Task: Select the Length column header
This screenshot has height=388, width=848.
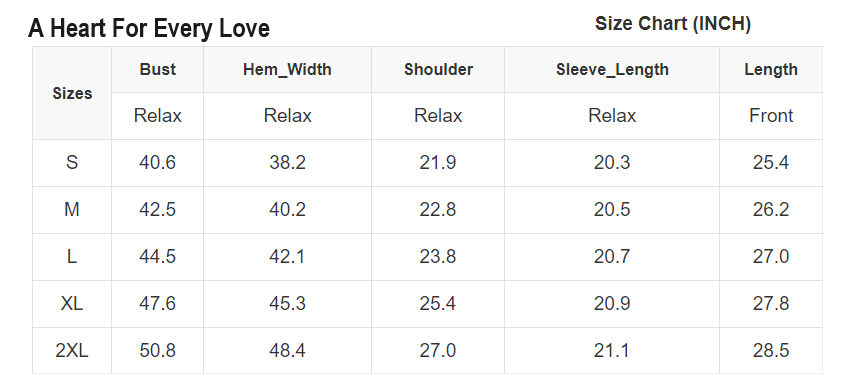Action: (x=771, y=69)
